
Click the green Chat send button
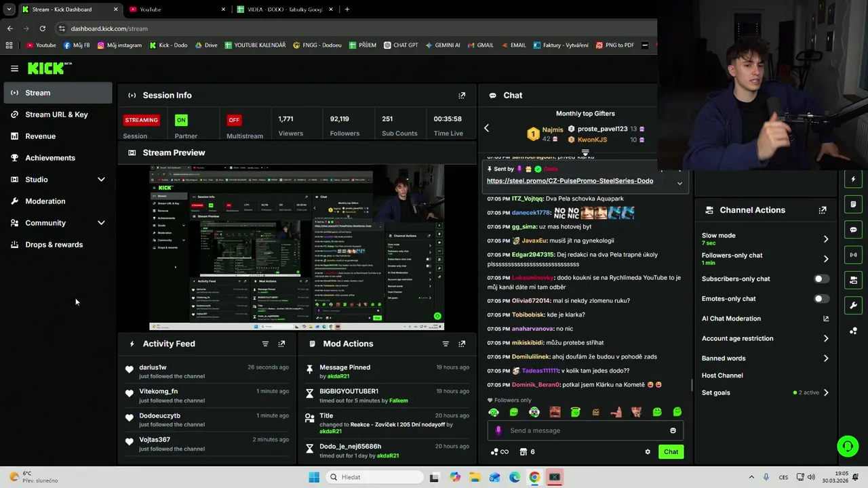pos(671,452)
